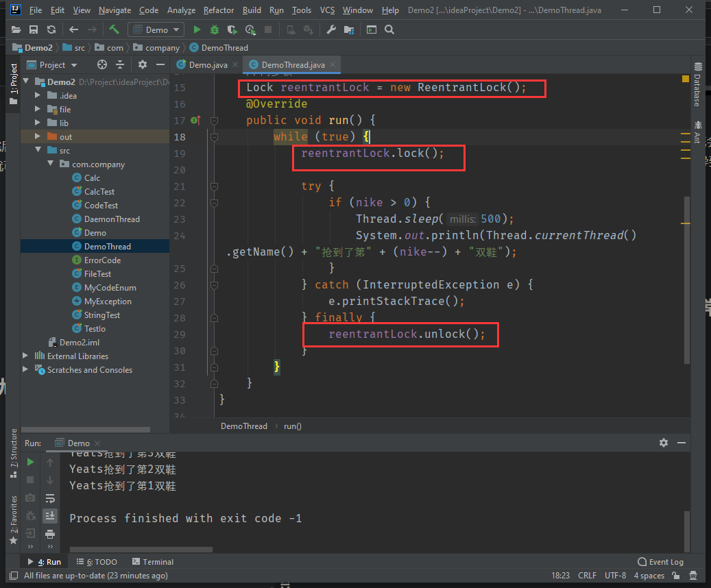Toggle scroll to end in Run console
Screen dimensions: 711x588
[x=50, y=516]
